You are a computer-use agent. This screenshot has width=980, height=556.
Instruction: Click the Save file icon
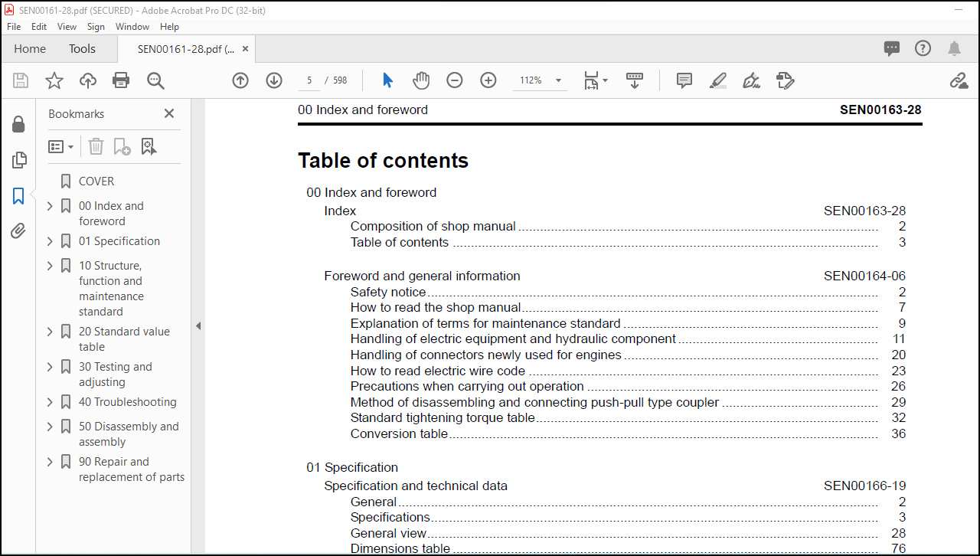click(x=21, y=80)
